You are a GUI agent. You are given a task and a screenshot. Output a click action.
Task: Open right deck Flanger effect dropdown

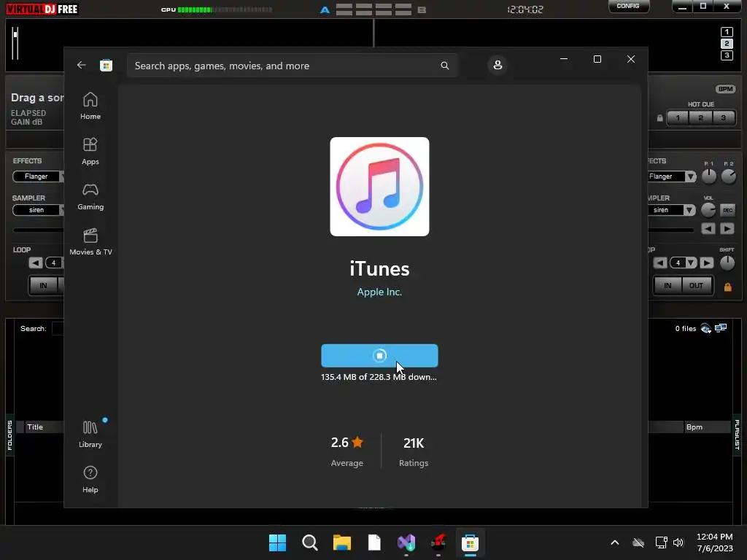click(690, 176)
